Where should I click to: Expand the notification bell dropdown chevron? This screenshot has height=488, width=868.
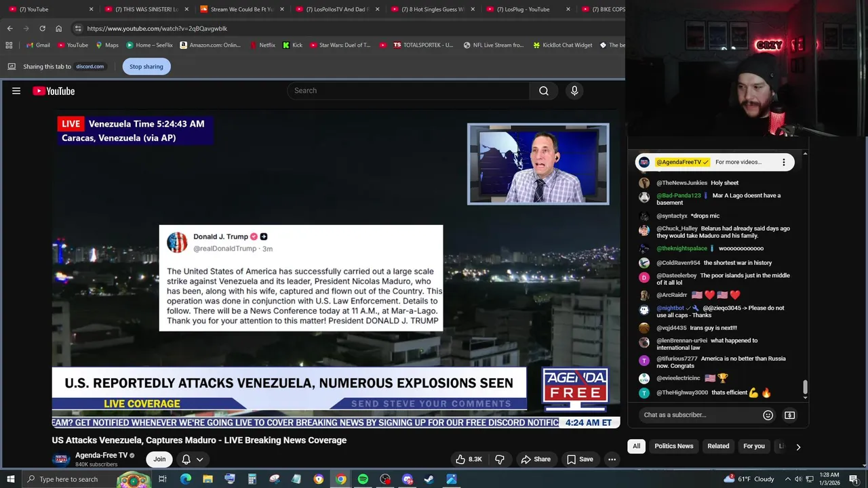click(200, 460)
